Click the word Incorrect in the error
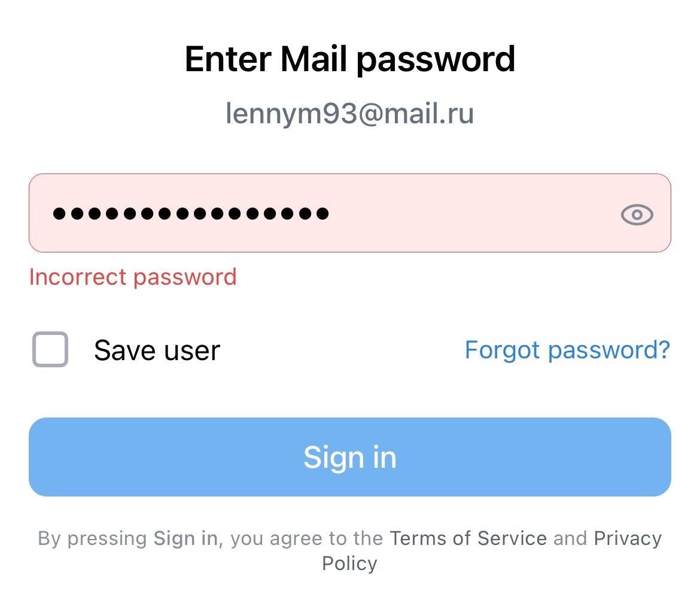 point(78,277)
